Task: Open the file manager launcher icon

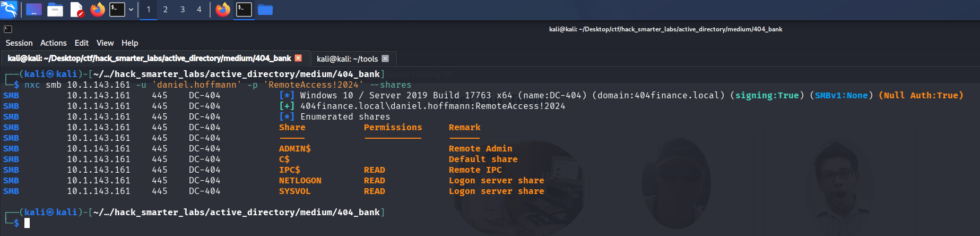Action: 55,10
